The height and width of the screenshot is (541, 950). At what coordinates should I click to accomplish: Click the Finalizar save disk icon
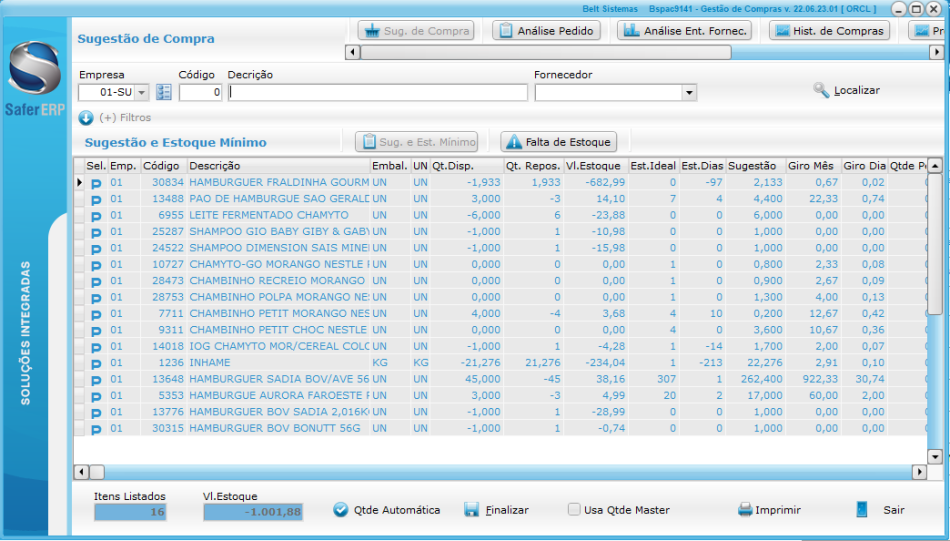[472, 510]
